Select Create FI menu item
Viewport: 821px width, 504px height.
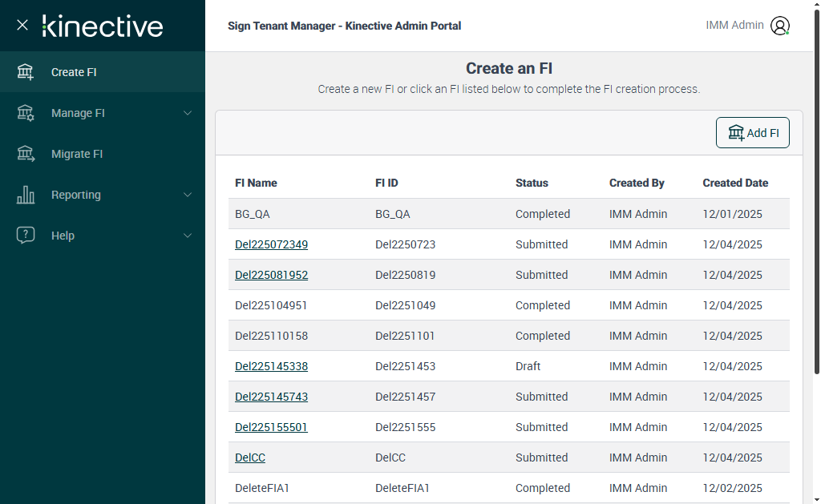tap(74, 72)
